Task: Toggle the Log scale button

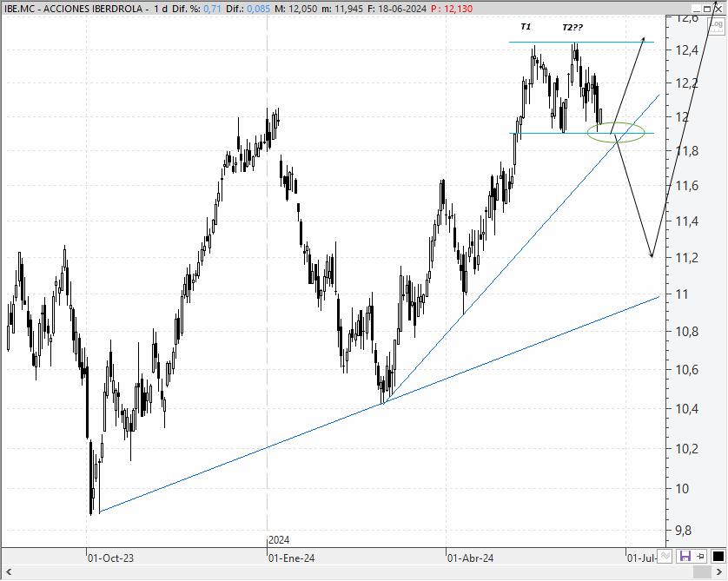Action: (x=718, y=25)
